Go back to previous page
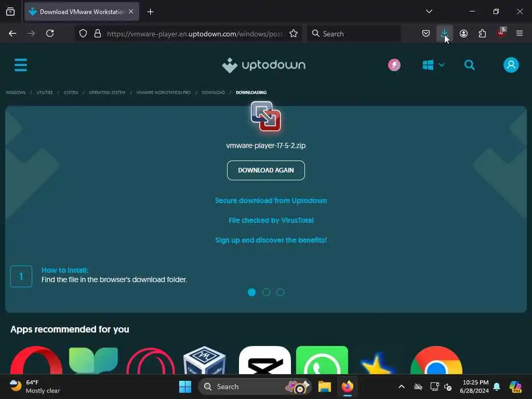Screen dimensions: 532x399 tap(12, 33)
